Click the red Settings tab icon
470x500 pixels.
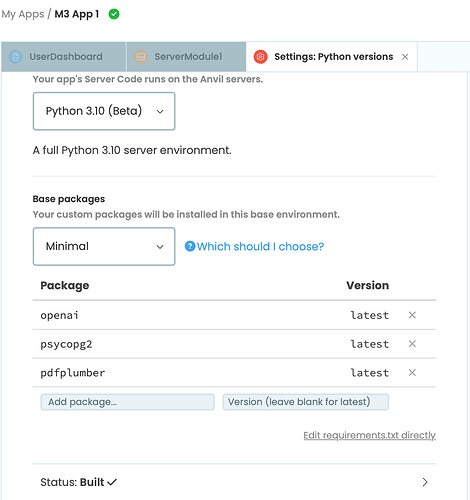(x=260, y=57)
